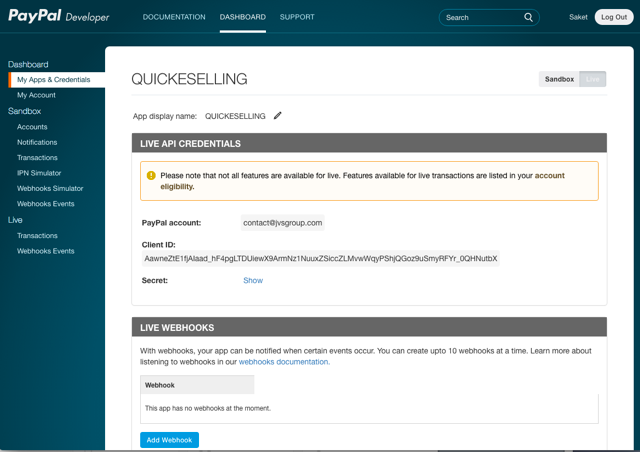The image size is (640, 452).
Task: Open the Documentation menu
Action: click(x=174, y=17)
